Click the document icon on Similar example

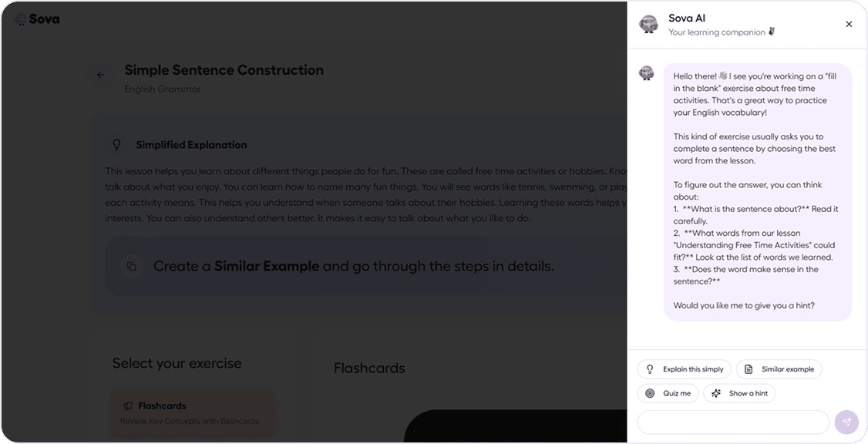tap(749, 369)
